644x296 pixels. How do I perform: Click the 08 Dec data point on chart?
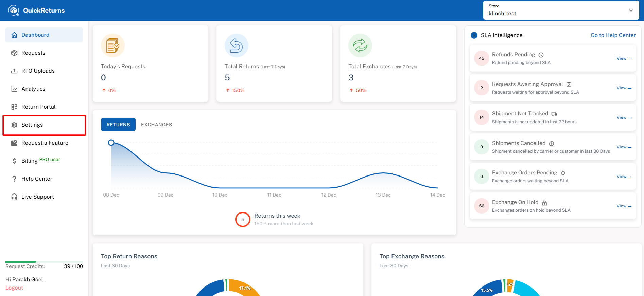(x=111, y=143)
